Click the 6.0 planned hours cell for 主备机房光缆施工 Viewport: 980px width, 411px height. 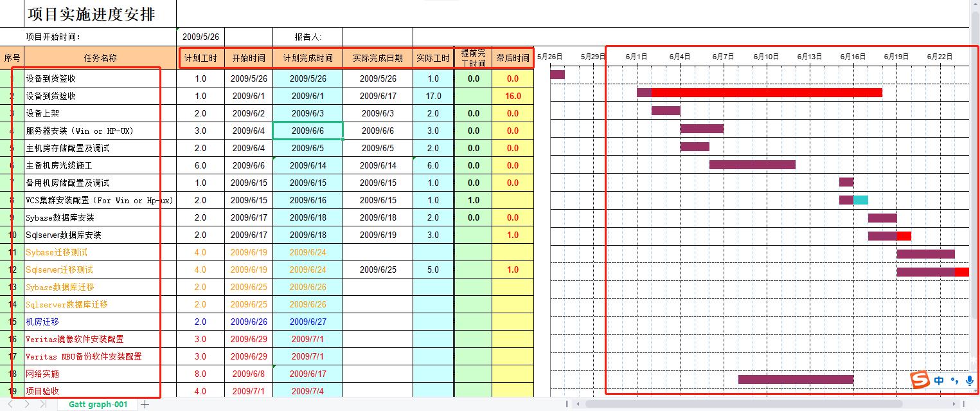tap(200, 165)
